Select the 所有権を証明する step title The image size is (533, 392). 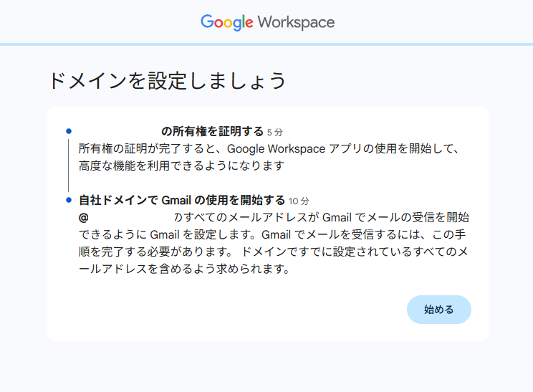coord(212,132)
